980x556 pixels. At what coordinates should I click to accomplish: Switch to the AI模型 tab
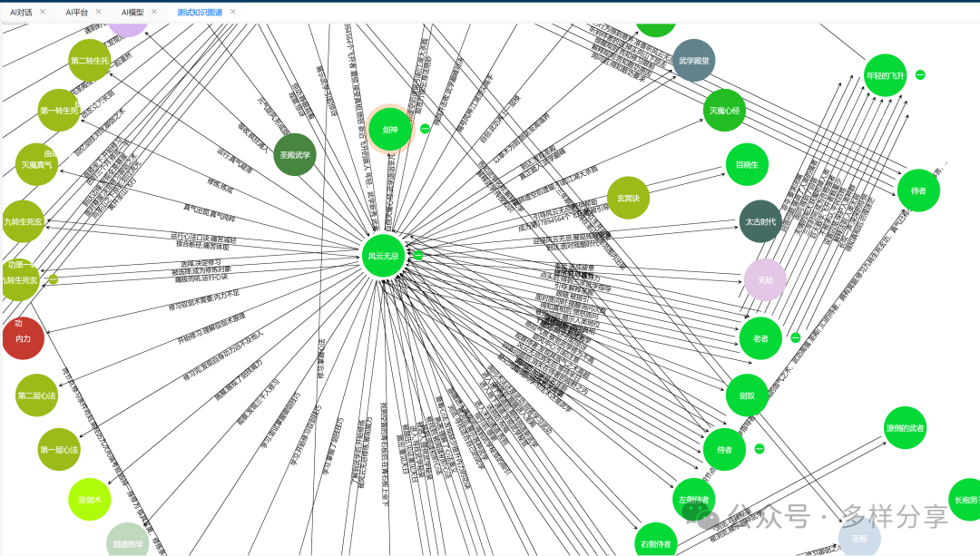coord(132,12)
